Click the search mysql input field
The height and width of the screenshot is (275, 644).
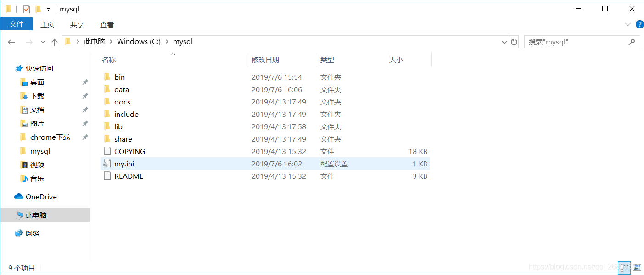click(582, 42)
